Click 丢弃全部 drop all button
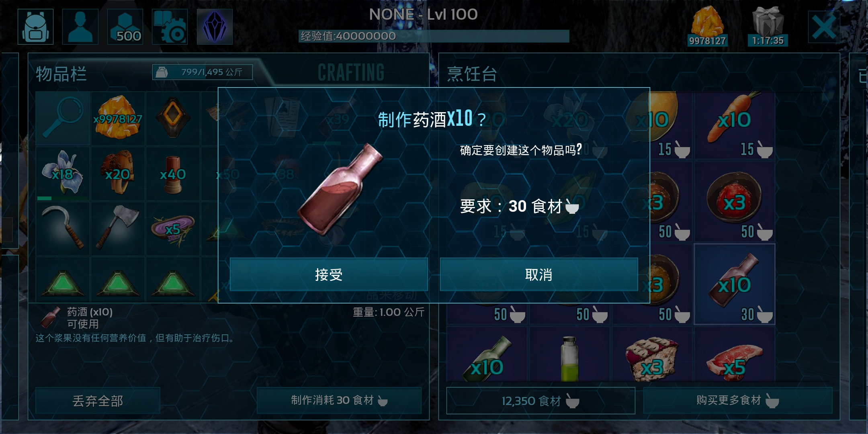The width and height of the screenshot is (868, 434). [98, 401]
